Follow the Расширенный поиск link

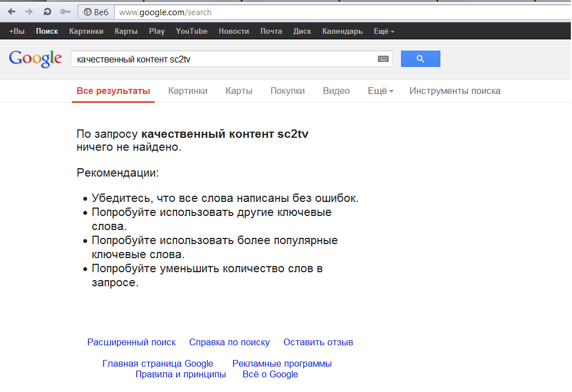click(x=131, y=343)
